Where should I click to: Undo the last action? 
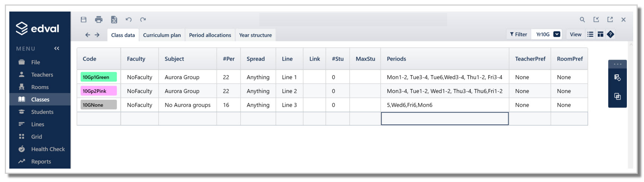(x=129, y=20)
